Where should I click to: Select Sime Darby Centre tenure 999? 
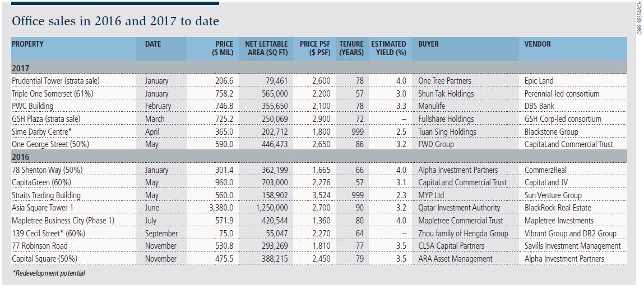357,132
